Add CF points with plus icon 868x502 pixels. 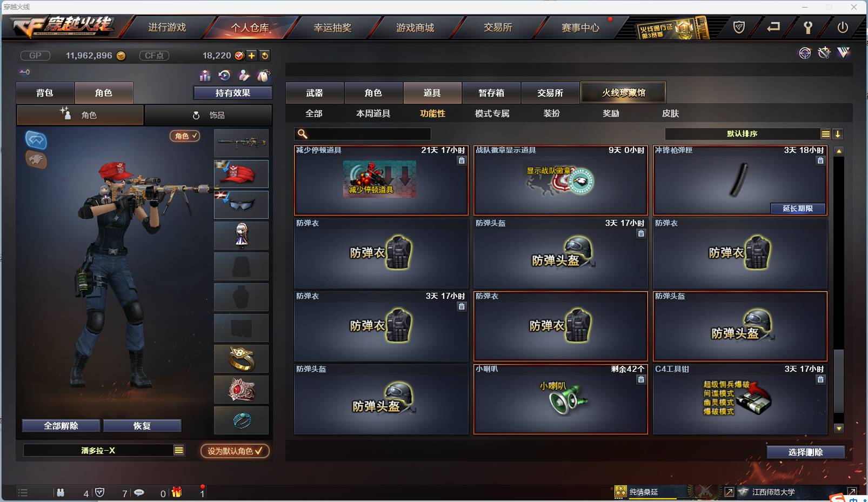252,56
